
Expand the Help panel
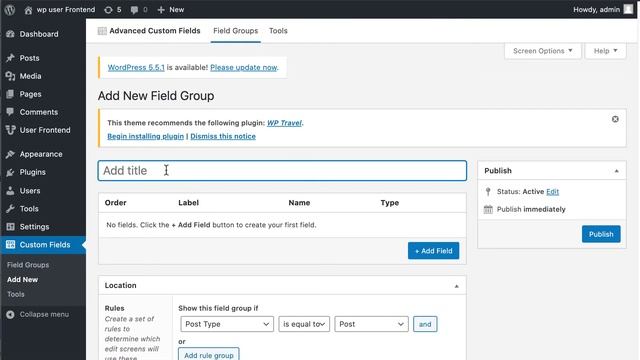(605, 51)
